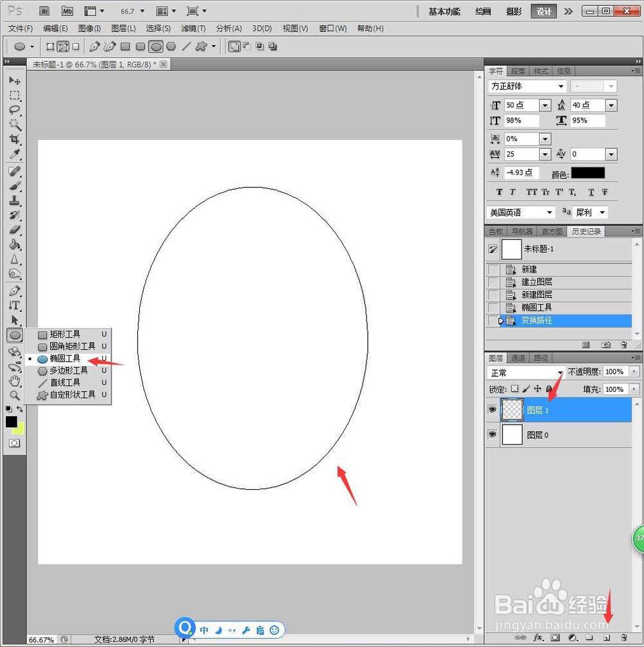Select the Hand tool
Screen dimensions: 644x647
[14, 380]
